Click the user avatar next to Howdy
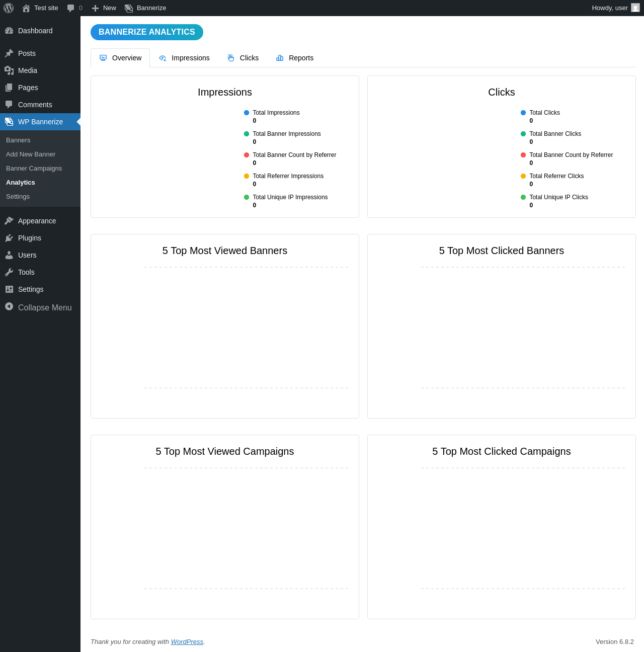Viewport: 644px width, 652px height. pyautogui.click(x=635, y=8)
